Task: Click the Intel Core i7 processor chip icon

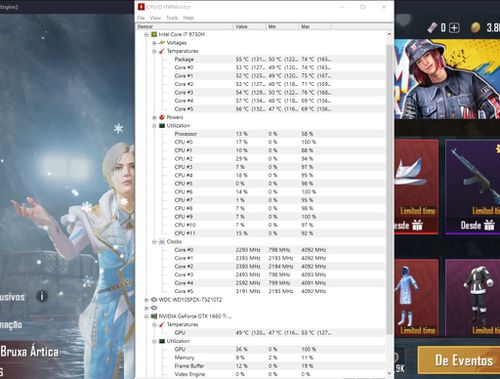Action: [x=154, y=34]
